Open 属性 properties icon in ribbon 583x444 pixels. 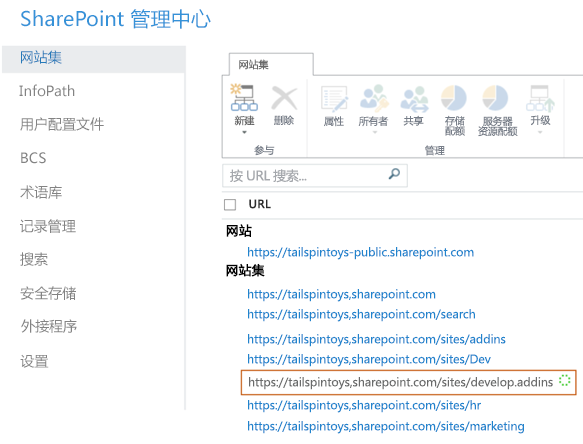point(334,99)
